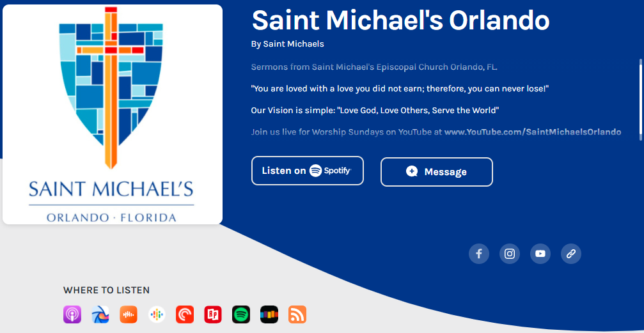The height and width of the screenshot is (333, 644).
Task: Open the Apple Podcasts listening link
Action: pos(72,314)
